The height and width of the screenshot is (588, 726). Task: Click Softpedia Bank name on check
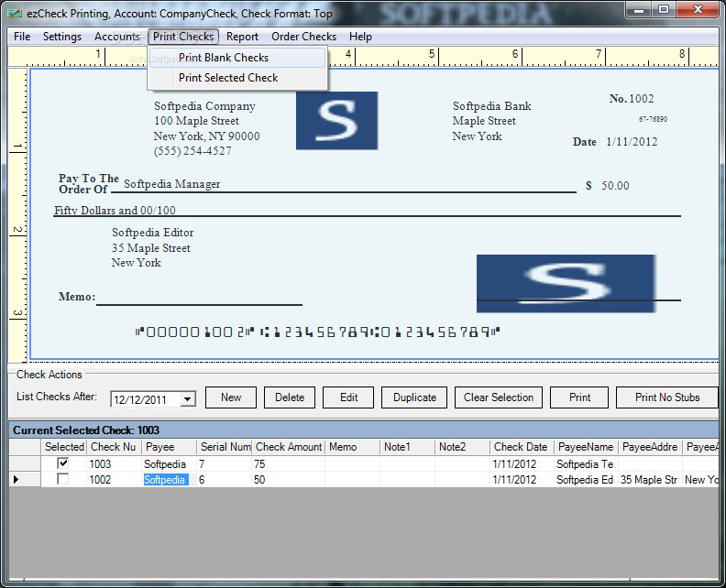pos(491,106)
